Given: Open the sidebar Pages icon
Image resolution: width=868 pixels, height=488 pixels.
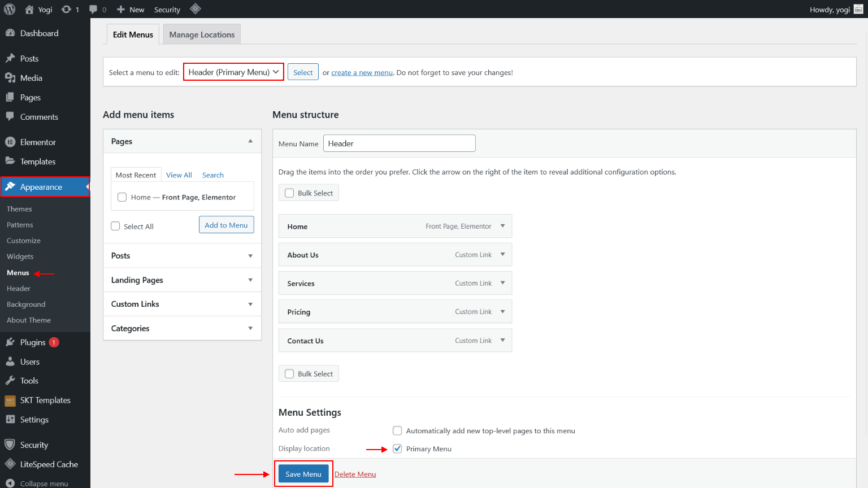Looking at the screenshot, I should tap(10, 97).
